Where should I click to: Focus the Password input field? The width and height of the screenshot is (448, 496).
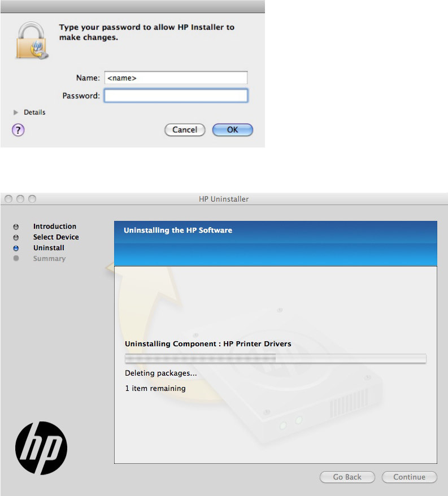coord(176,95)
